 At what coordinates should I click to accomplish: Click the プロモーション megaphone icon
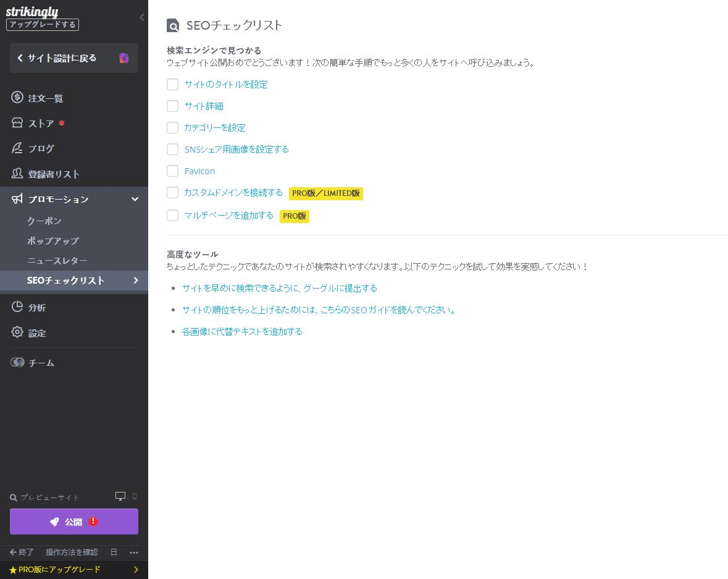[16, 199]
